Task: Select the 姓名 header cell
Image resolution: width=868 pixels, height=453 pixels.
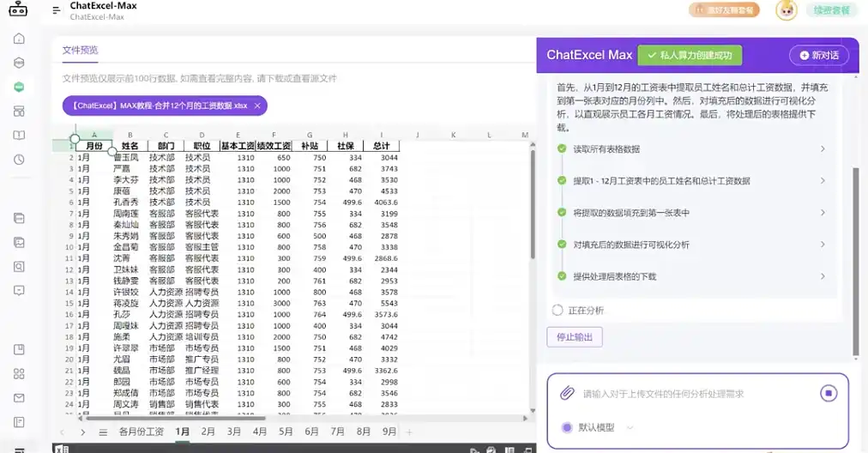Action: (130, 146)
